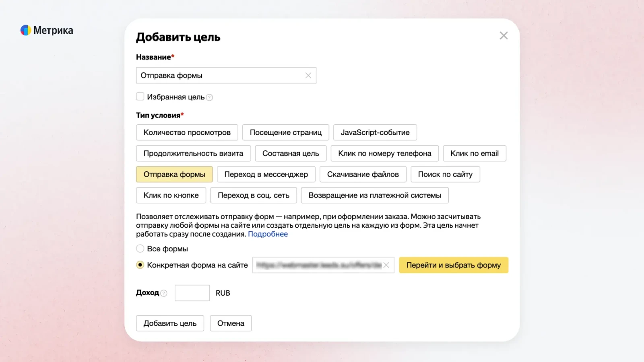Clear the goal name field text
The height and width of the screenshot is (362, 644).
point(308,76)
